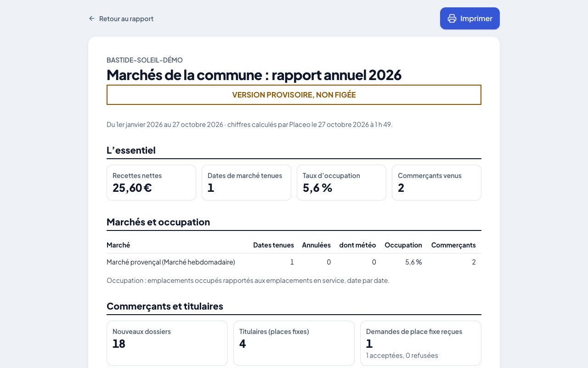Image resolution: width=588 pixels, height=368 pixels.
Task: Click the Marchés et occupation heading
Action: point(158,222)
